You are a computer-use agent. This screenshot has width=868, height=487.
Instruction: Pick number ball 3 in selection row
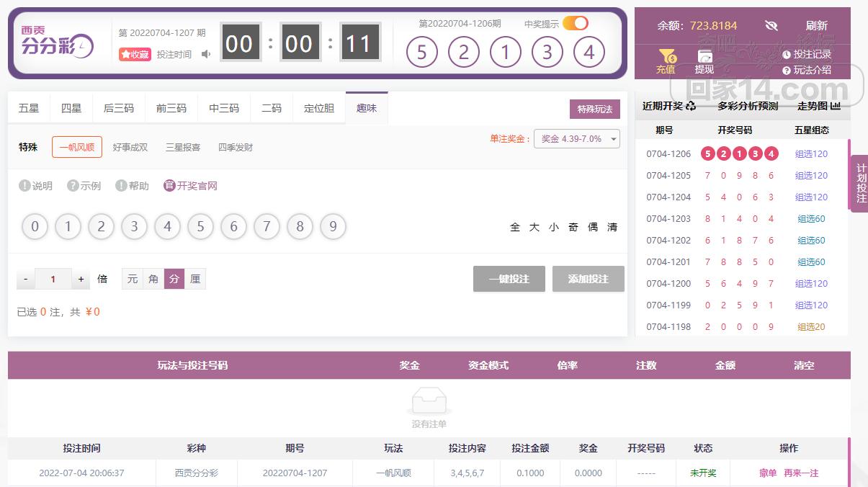coord(134,227)
